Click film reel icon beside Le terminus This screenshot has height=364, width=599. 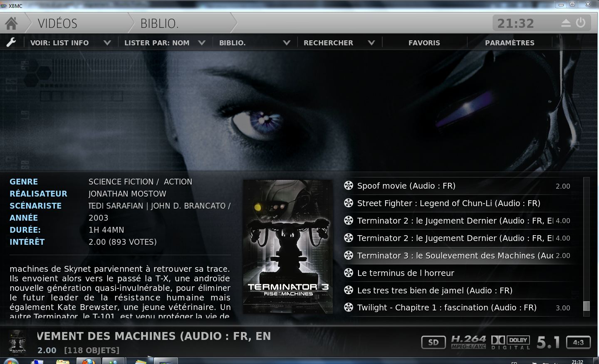(x=349, y=273)
